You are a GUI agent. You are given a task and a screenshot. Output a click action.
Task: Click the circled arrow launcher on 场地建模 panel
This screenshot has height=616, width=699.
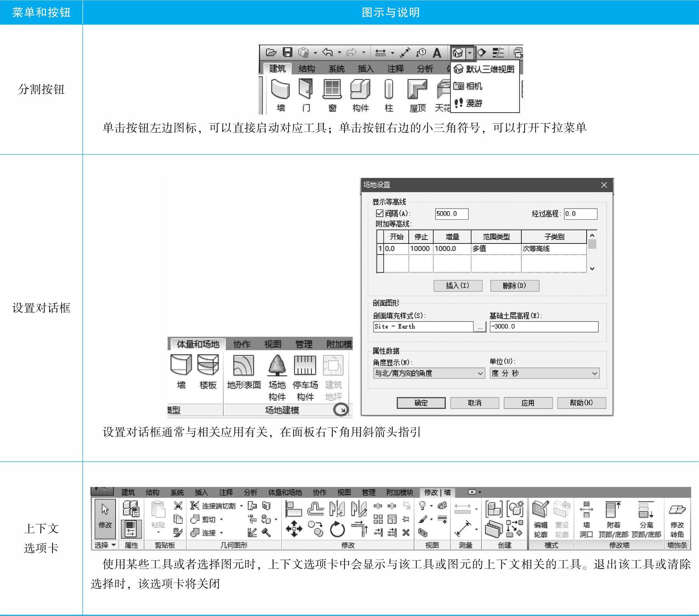(341, 410)
